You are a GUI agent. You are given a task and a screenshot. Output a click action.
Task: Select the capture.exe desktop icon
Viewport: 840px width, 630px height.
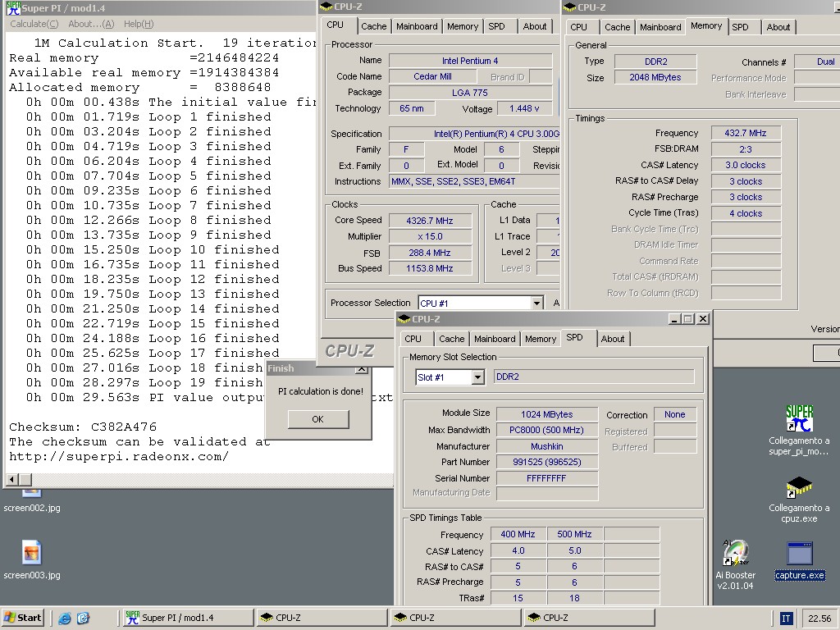click(x=799, y=561)
